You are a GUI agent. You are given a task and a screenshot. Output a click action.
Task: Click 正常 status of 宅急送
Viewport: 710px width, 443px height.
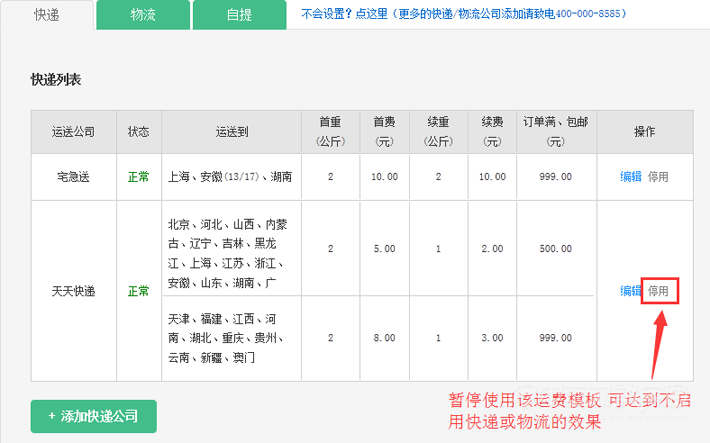coord(139,177)
